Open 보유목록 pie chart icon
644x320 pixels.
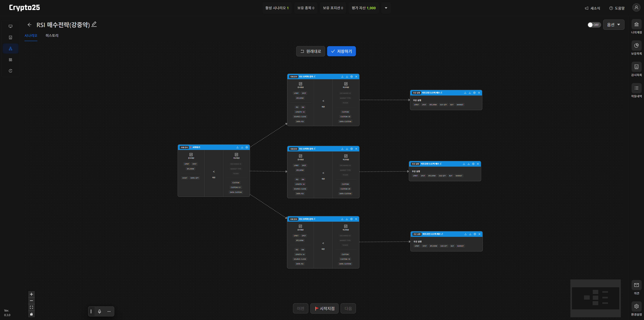(x=636, y=46)
